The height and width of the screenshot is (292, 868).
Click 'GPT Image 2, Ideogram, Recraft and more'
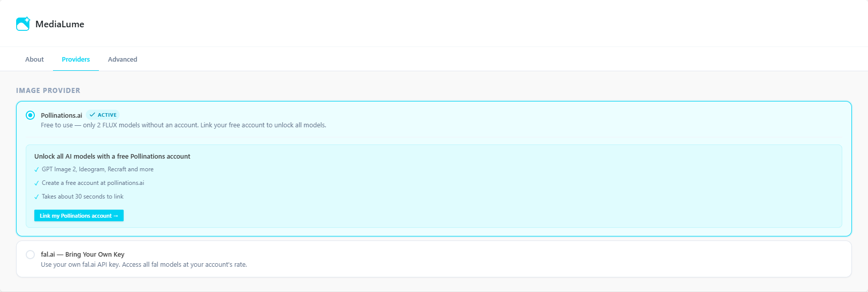[97, 169]
